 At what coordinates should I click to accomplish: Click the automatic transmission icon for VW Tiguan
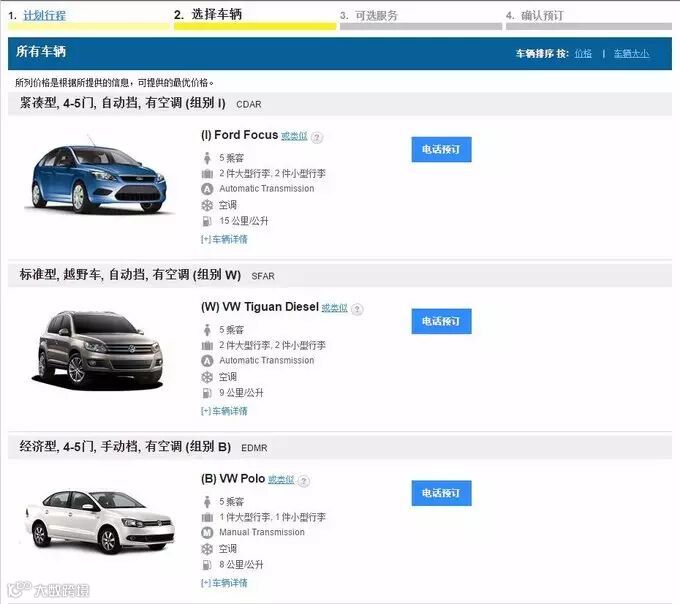207,361
